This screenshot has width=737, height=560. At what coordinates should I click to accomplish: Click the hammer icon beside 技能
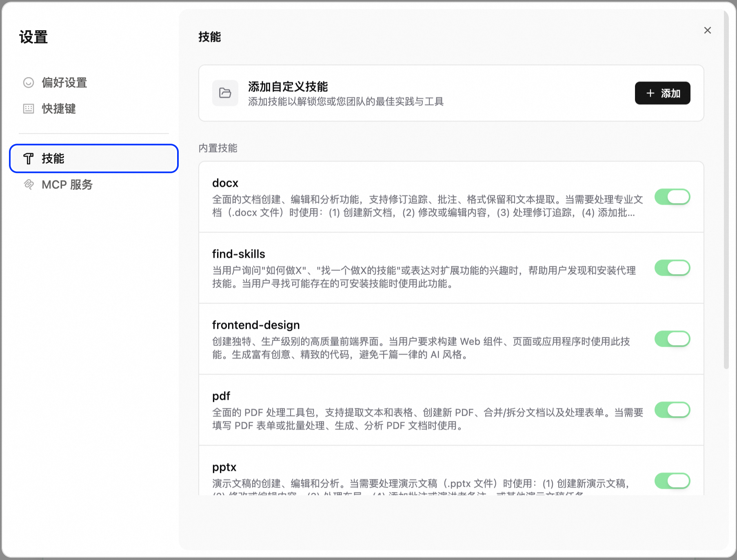[x=29, y=159]
